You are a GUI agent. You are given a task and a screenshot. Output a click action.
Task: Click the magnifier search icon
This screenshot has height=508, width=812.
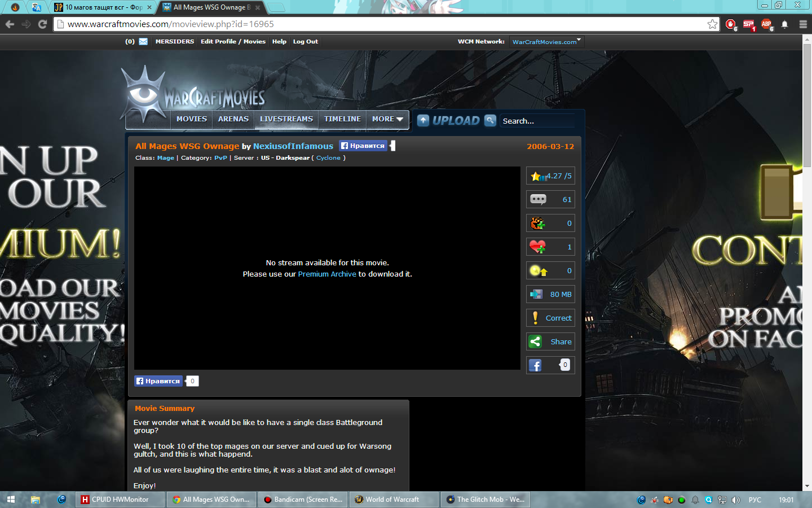click(x=491, y=120)
